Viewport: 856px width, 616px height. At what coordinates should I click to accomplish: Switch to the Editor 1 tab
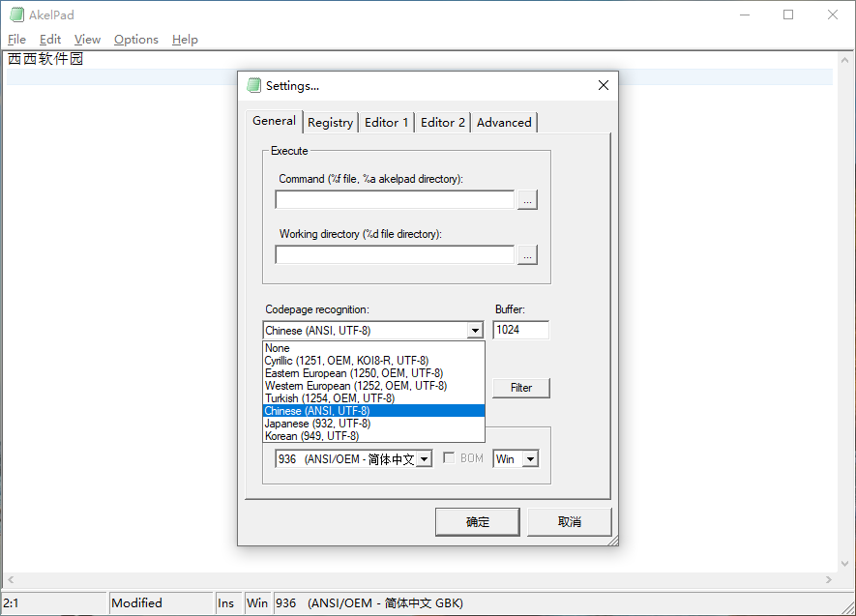(386, 123)
